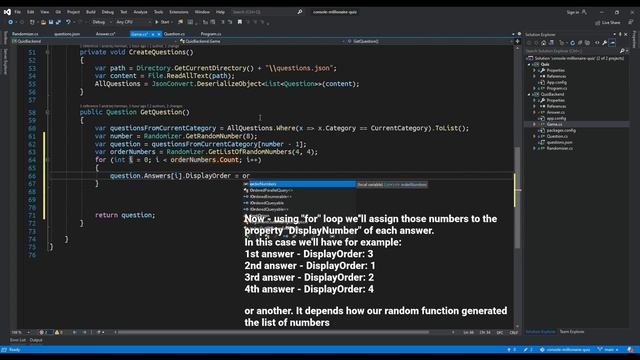Viewport: 640px width, 360px height.
Task: Click the editor's vertical scrollbar
Action: 517,198
